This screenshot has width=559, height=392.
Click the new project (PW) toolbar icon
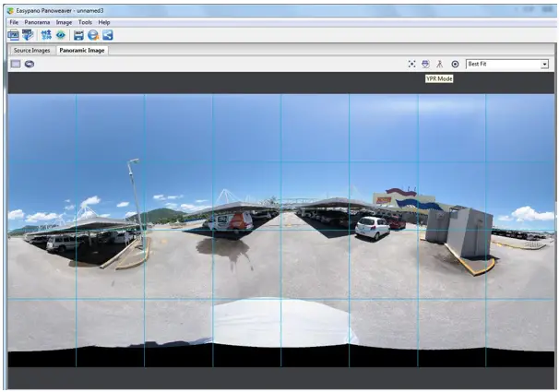13,35
